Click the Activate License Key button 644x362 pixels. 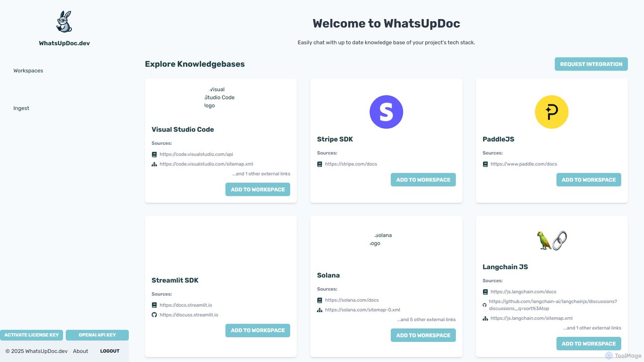(32, 335)
